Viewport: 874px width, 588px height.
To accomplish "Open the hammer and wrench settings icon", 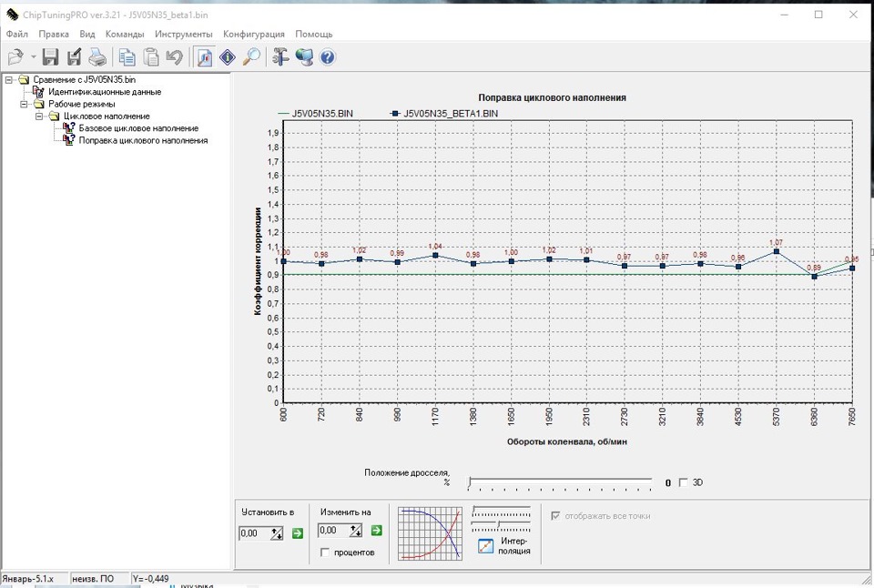I will (280, 57).
